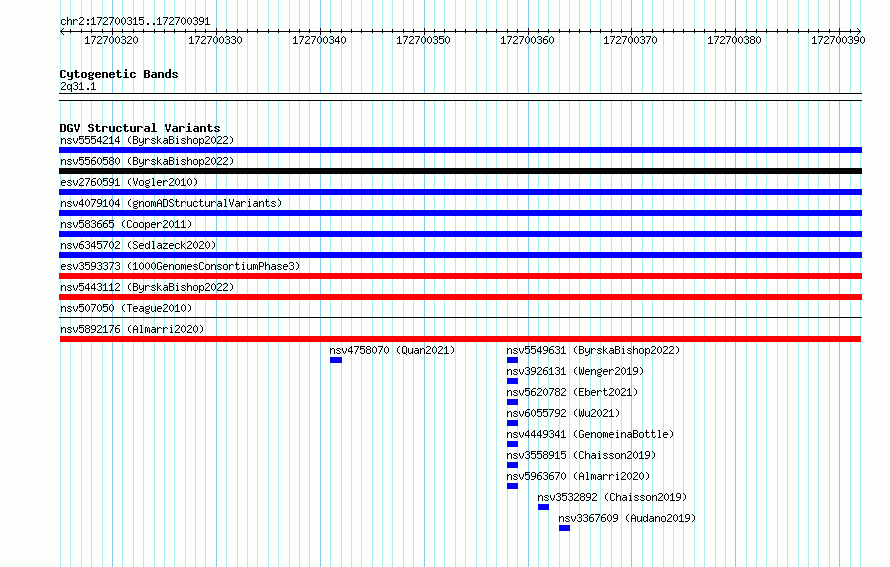Click the Cytogenetic Bands track title

(119, 74)
